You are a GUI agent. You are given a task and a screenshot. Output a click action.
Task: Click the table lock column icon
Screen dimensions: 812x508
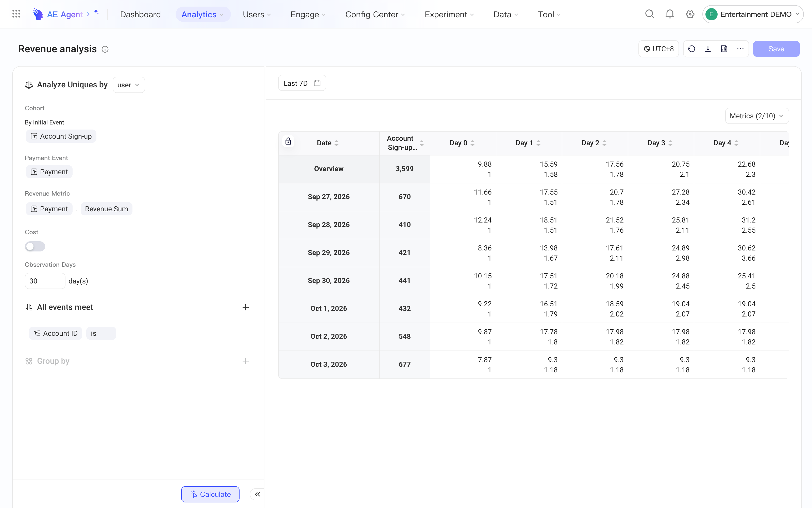pos(288,141)
